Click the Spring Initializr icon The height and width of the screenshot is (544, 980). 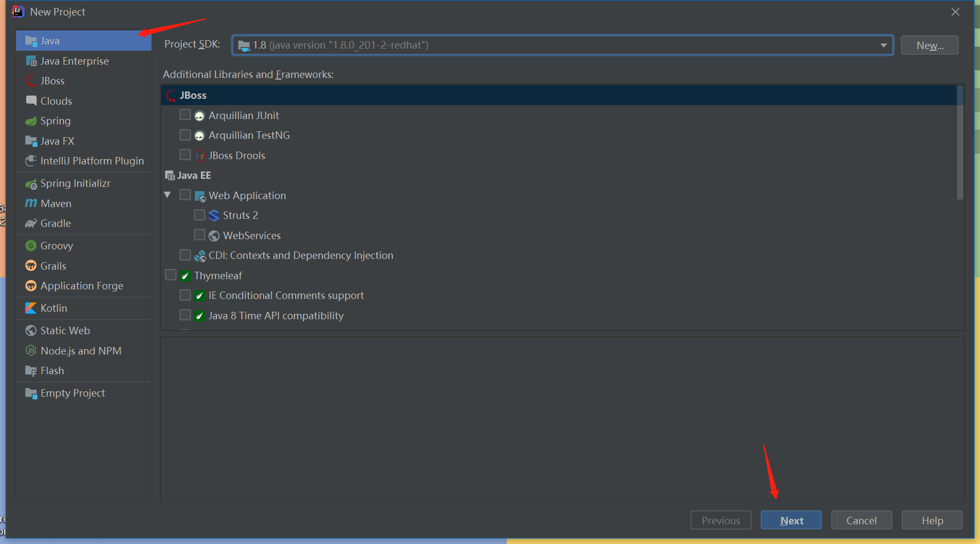point(31,184)
